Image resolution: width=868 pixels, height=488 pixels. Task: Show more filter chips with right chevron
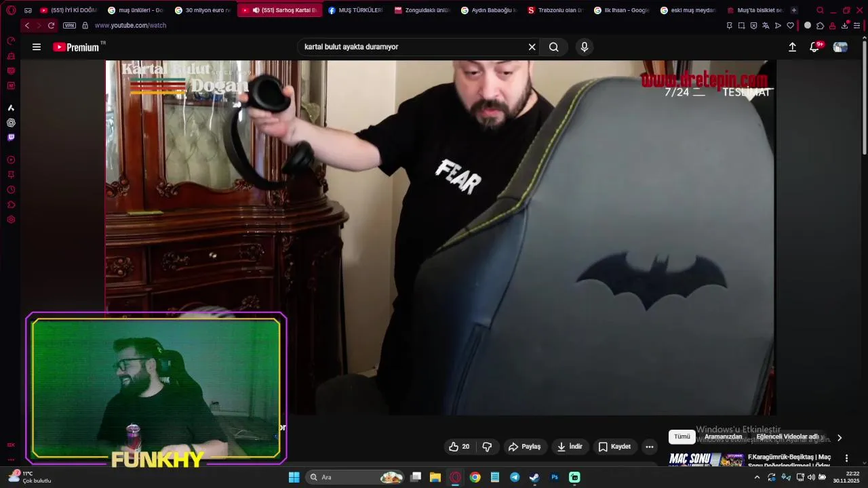point(840,438)
